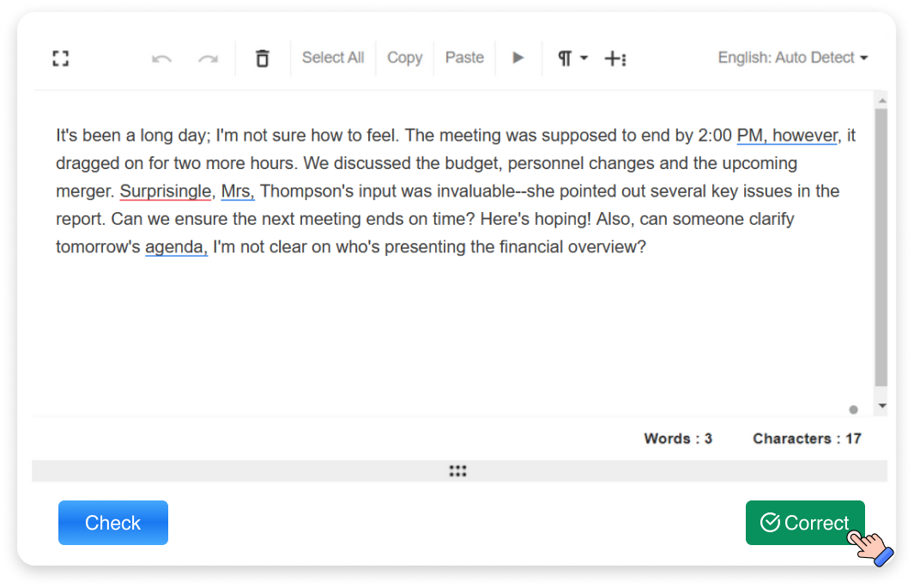Click inside the text editing area

coord(429,326)
